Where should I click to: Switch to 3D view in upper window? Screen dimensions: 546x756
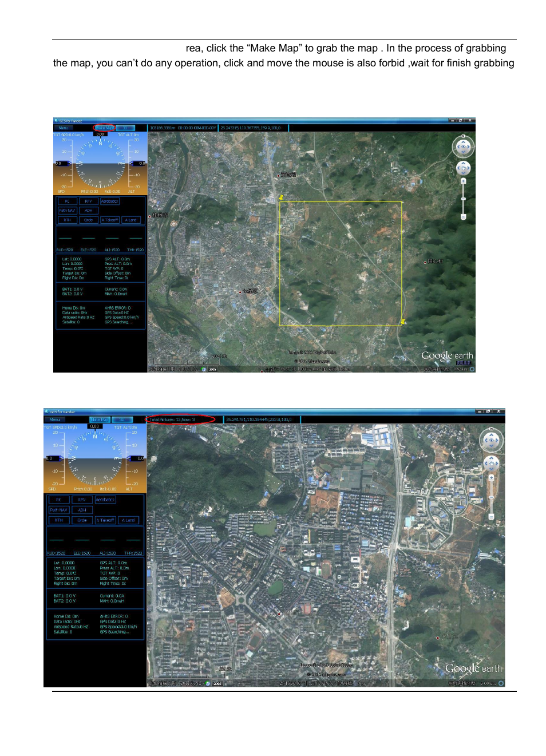tap(125, 128)
